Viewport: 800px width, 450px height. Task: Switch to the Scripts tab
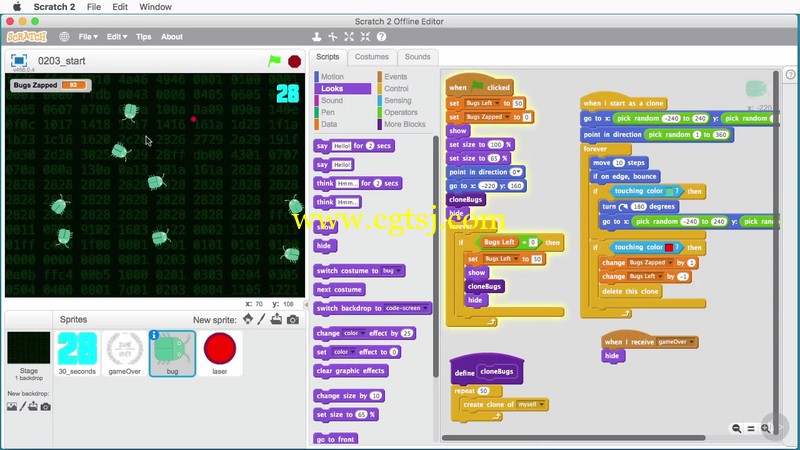(328, 57)
